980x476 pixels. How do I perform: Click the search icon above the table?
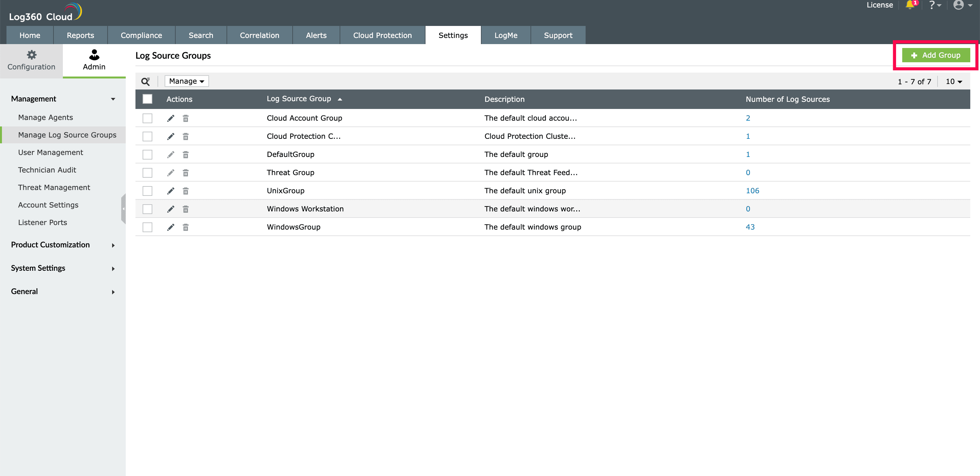click(x=145, y=81)
